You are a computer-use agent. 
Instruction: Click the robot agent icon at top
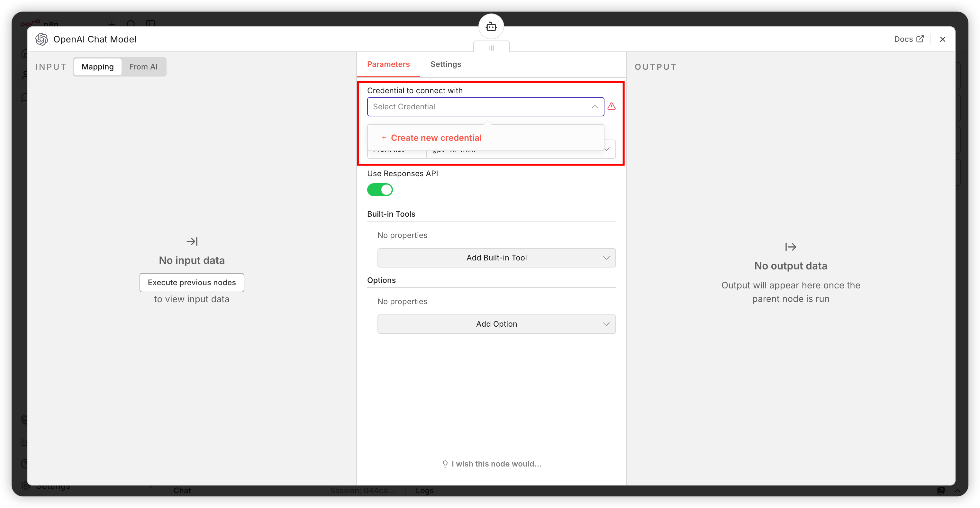coord(491,27)
